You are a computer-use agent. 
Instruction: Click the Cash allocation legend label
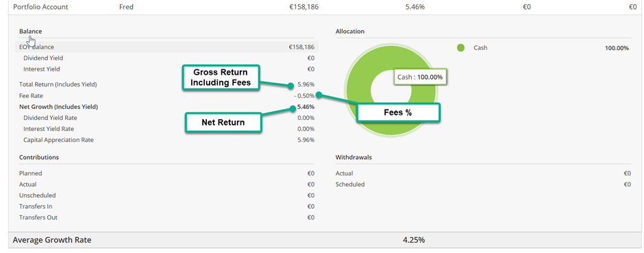pyautogui.click(x=480, y=47)
